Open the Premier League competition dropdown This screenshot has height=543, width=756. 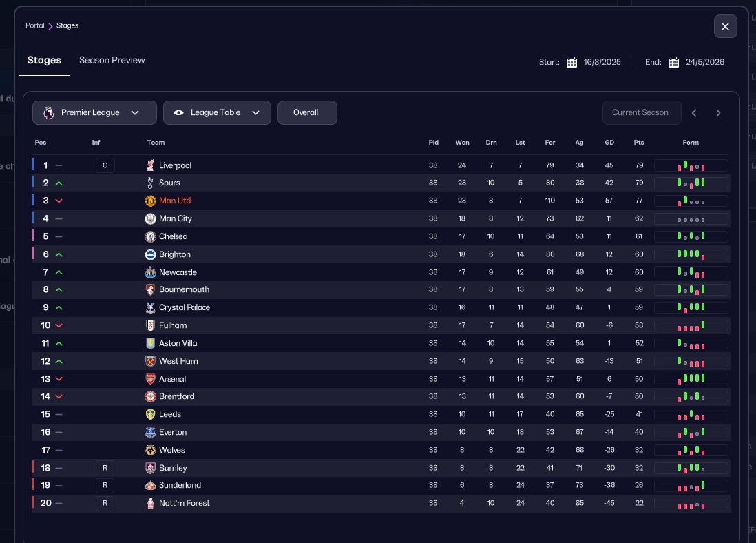pos(94,113)
